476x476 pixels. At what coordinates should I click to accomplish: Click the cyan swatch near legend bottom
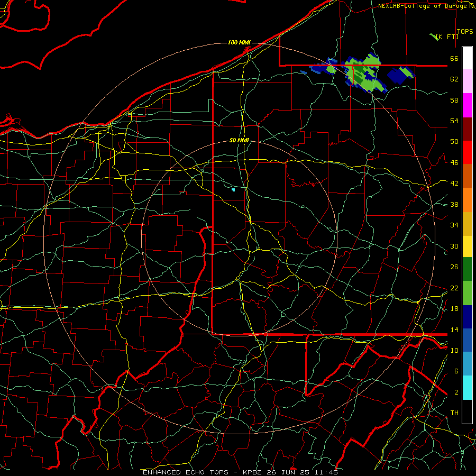click(x=467, y=388)
